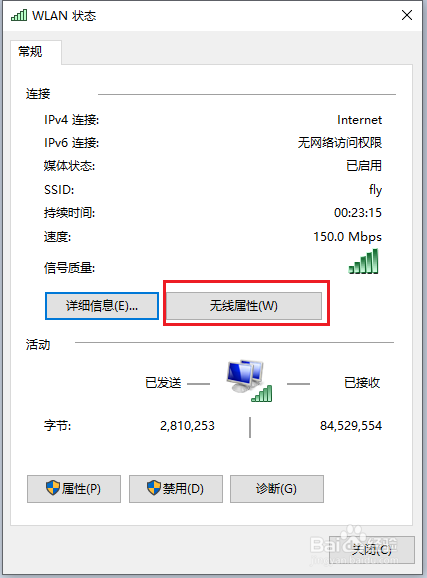Click the sent bytes 2,810,253
This screenshot has height=578, width=427.
point(187,426)
